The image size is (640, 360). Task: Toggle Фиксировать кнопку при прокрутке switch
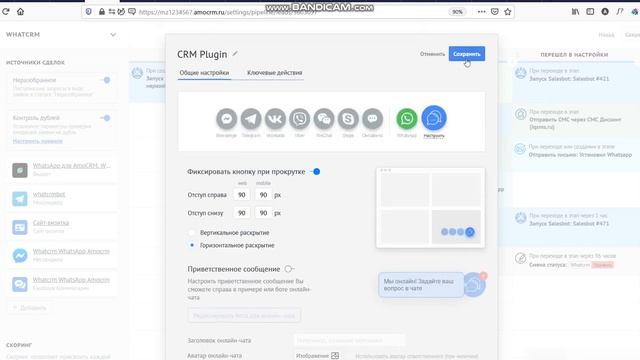pyautogui.click(x=315, y=172)
